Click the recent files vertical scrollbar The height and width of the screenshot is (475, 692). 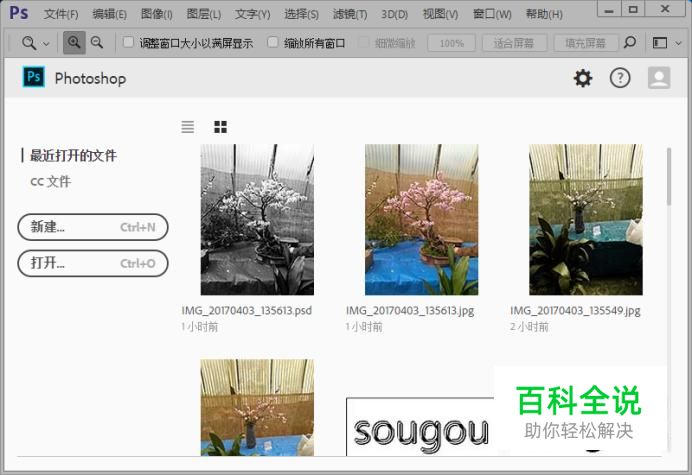pyautogui.click(x=669, y=177)
